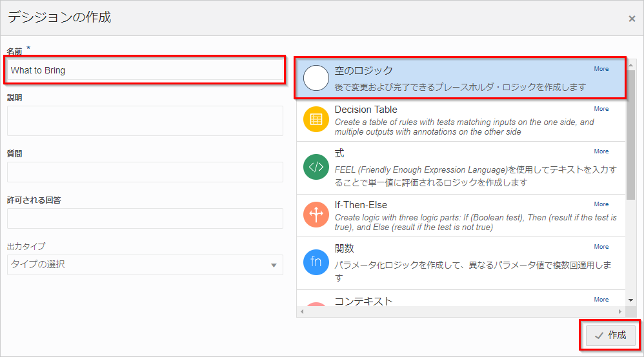Viewport: 644px width, 357px height.
Task: Pick the orange If-Then-Else icon
Action: [316, 216]
